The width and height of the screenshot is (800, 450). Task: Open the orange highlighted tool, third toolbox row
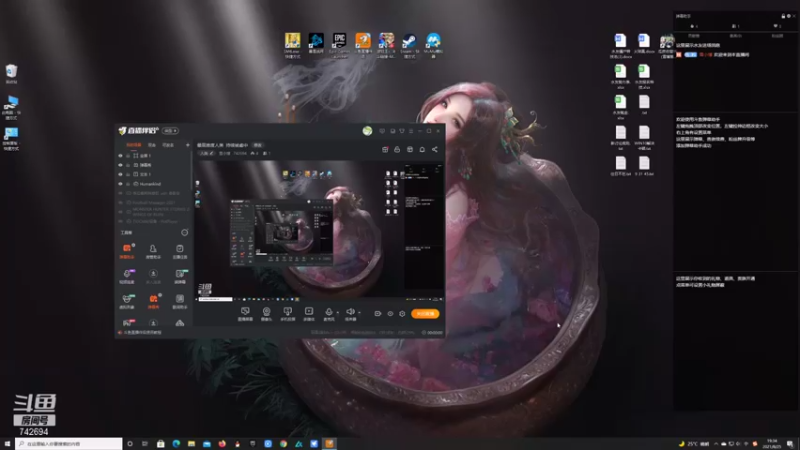(x=153, y=301)
